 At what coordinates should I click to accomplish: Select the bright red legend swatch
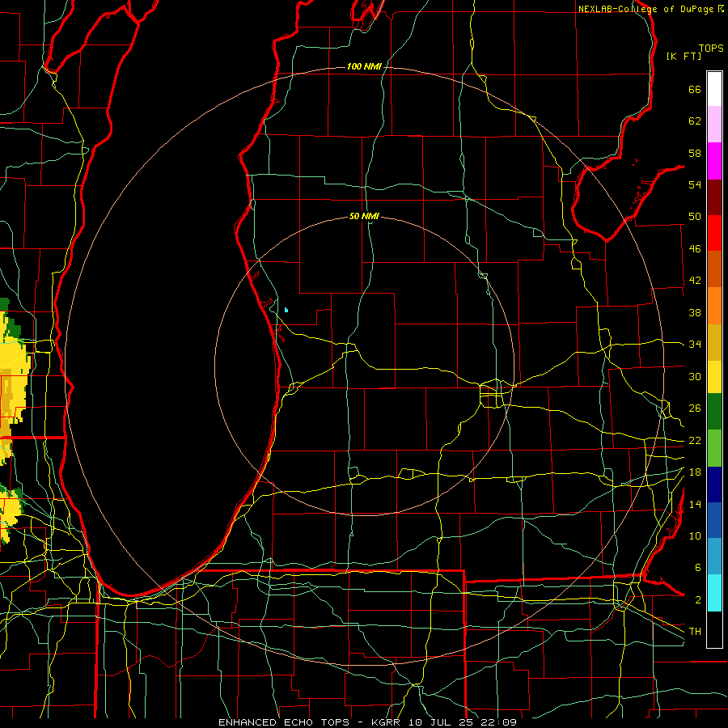coord(714,233)
